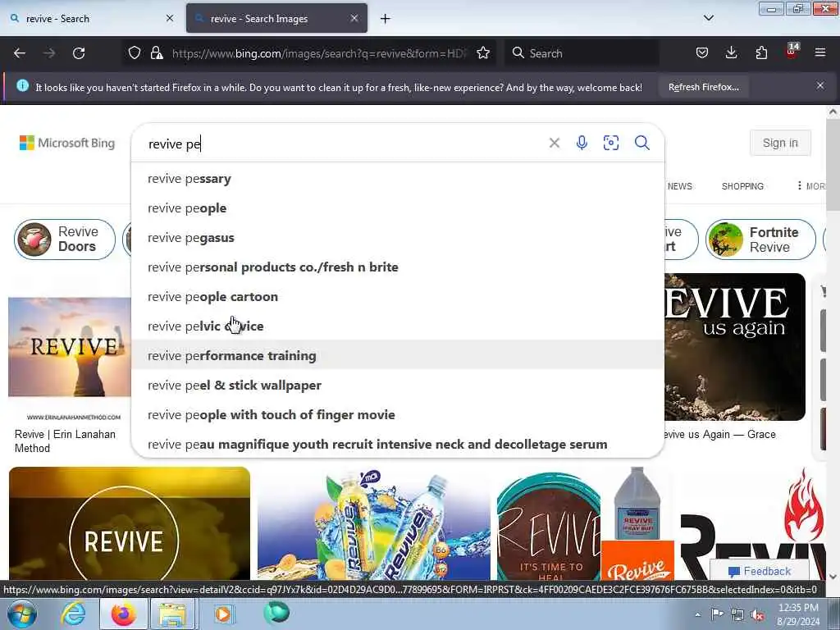Open a new browser tab
This screenshot has width=840, height=630.
coord(386,19)
